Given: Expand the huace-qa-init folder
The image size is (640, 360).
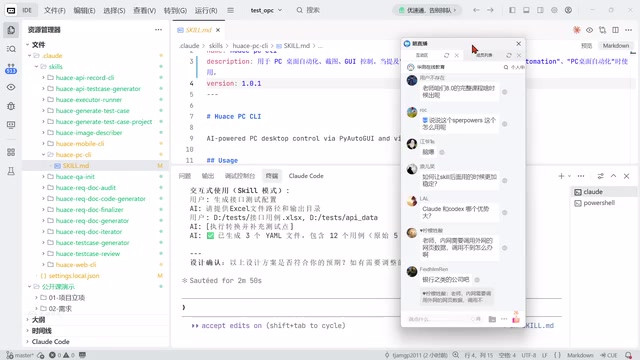Looking at the screenshot, I should (x=75, y=177).
